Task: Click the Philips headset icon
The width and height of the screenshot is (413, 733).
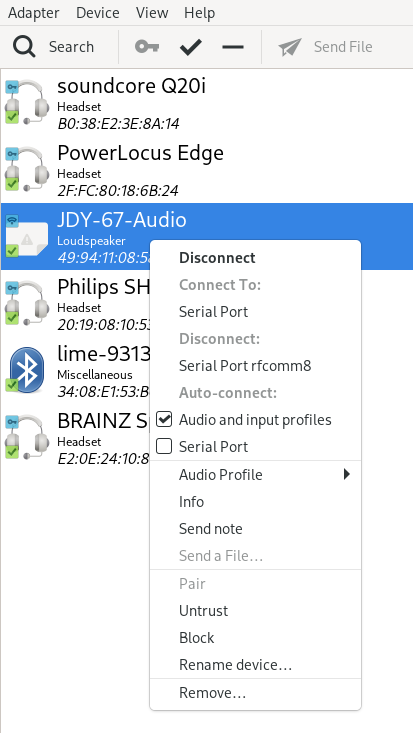Action: 27,303
